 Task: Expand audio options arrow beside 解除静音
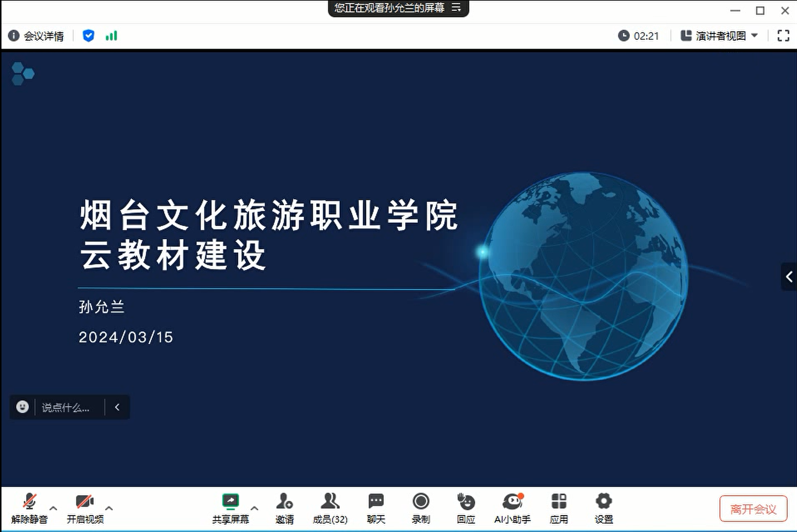pos(53,508)
